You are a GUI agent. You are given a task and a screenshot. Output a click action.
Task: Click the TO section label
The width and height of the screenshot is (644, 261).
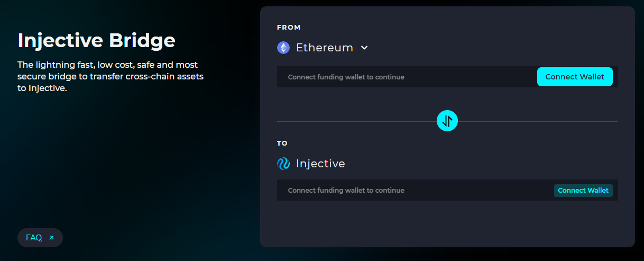click(282, 143)
